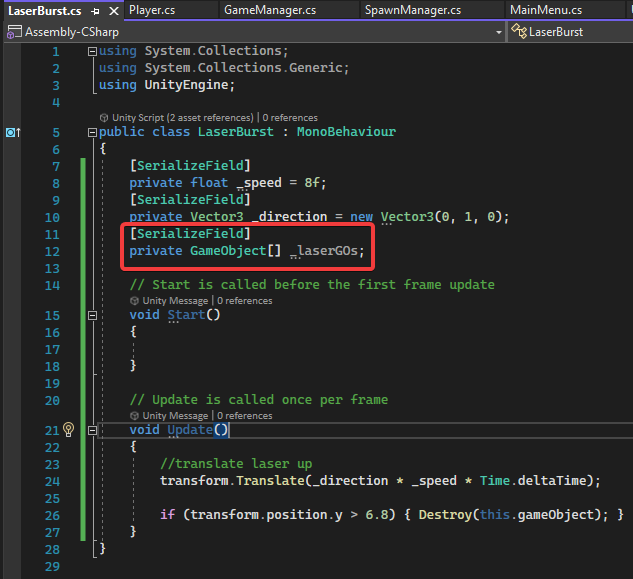633x579 pixels.
Task: Click line number 29 in the margin
Action: pos(52,566)
